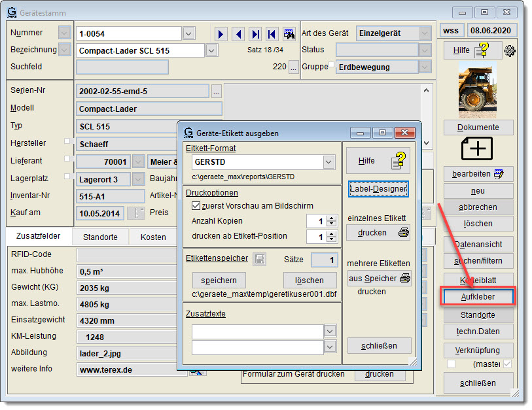Jump to first record icon

click(x=272, y=33)
